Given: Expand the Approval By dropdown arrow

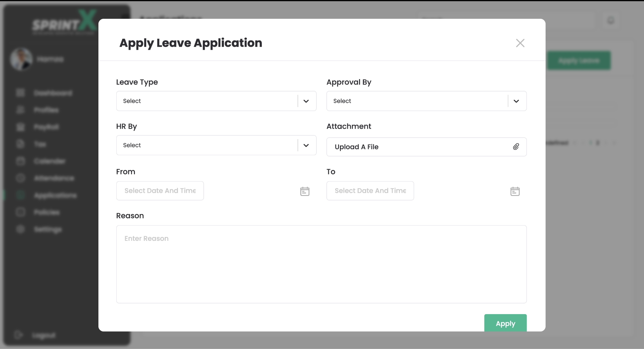Looking at the screenshot, I should point(516,101).
